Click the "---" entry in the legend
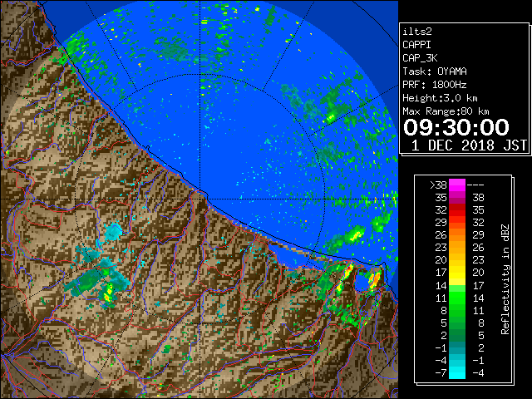The image size is (532, 399). pos(475,185)
